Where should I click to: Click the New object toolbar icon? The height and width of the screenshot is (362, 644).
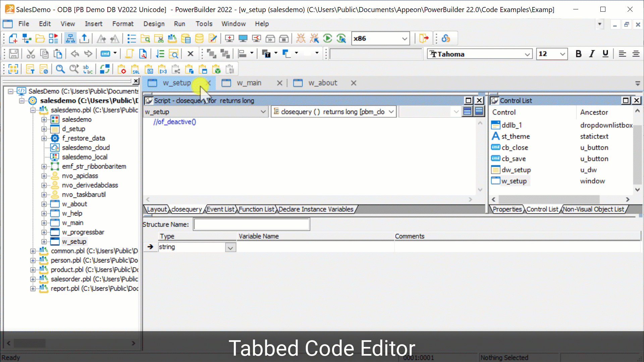coord(13,39)
